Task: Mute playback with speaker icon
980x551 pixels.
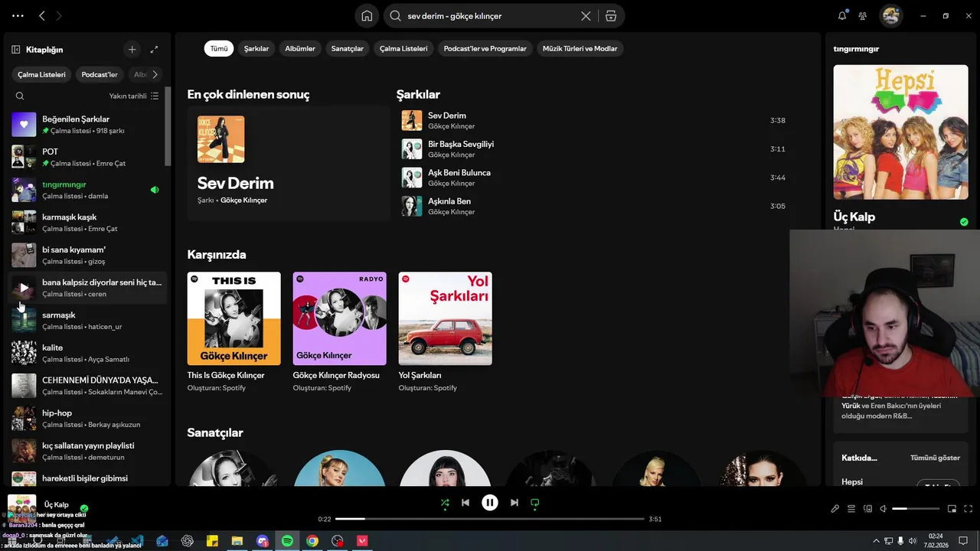Action: coord(884,509)
